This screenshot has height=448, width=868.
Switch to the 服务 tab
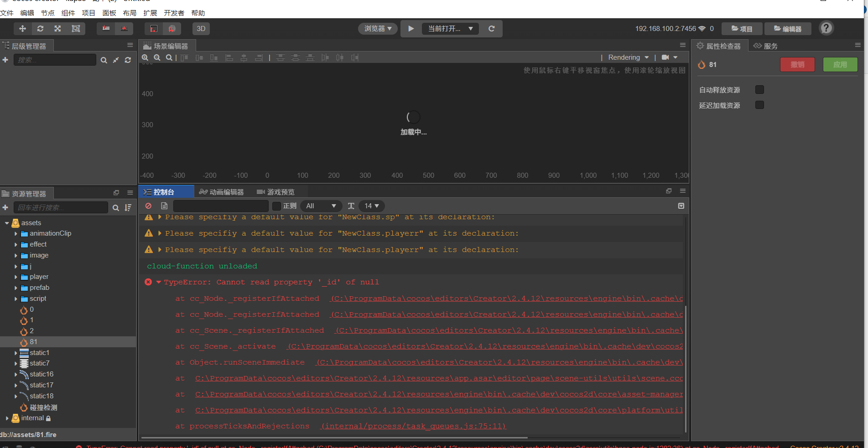[x=765, y=46]
